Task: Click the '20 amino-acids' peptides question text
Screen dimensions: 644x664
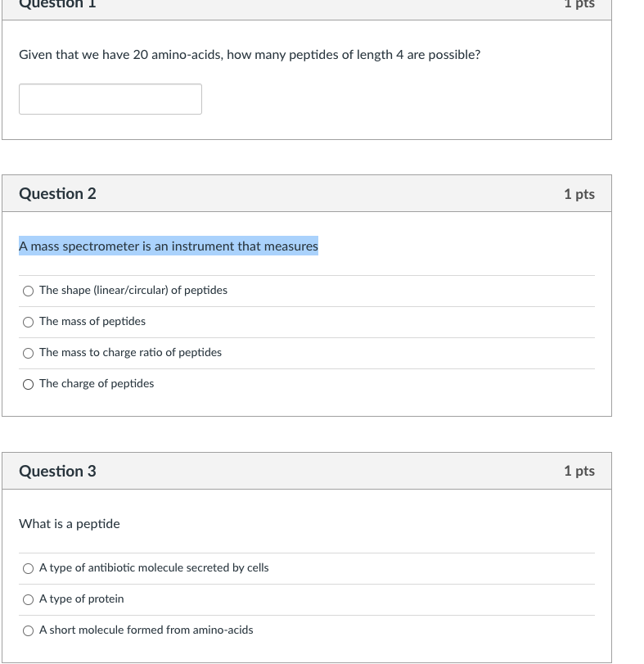Action: 250,55
